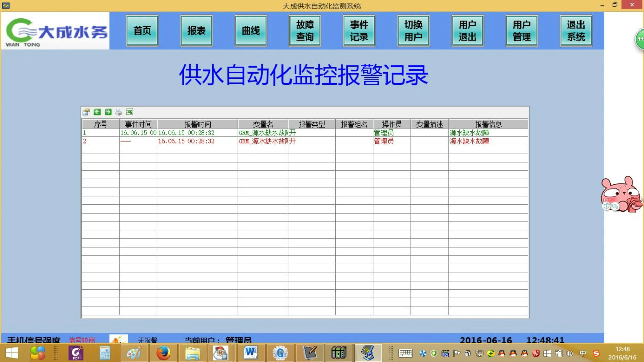644x362 pixels.
Task: Print the alarm records via printer icon
Action: [x=119, y=112]
